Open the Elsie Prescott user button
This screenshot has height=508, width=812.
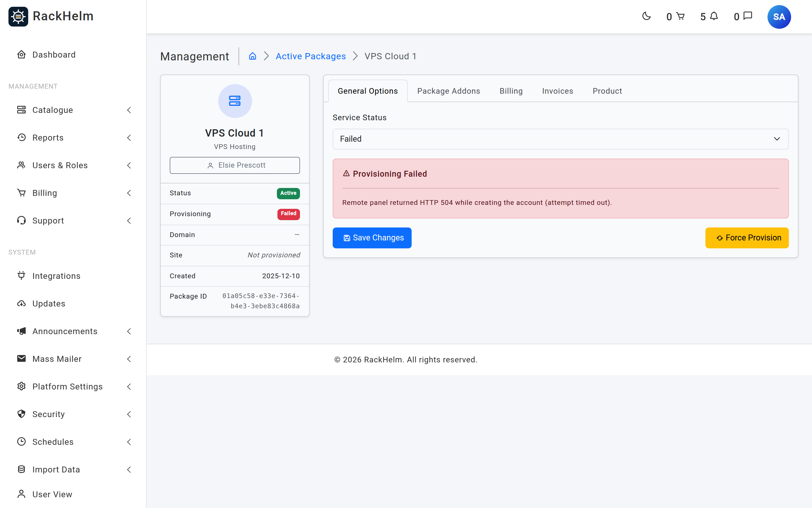click(235, 165)
